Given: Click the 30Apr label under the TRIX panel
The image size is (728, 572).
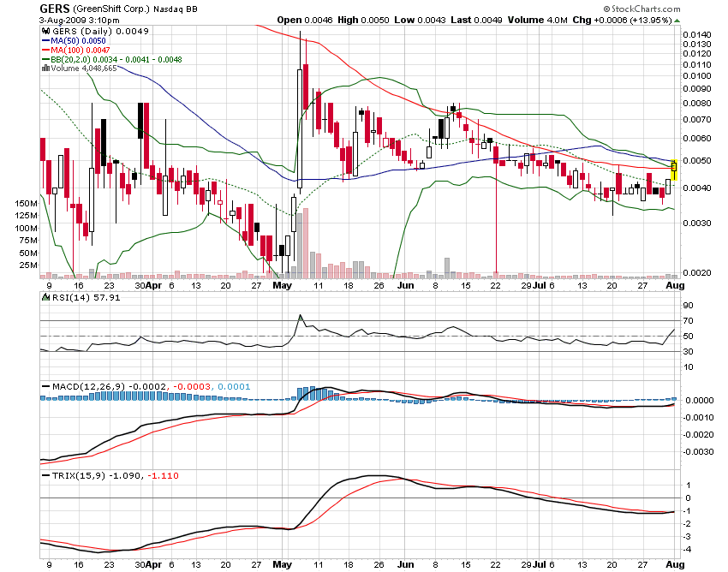Looking at the screenshot, I should [148, 564].
